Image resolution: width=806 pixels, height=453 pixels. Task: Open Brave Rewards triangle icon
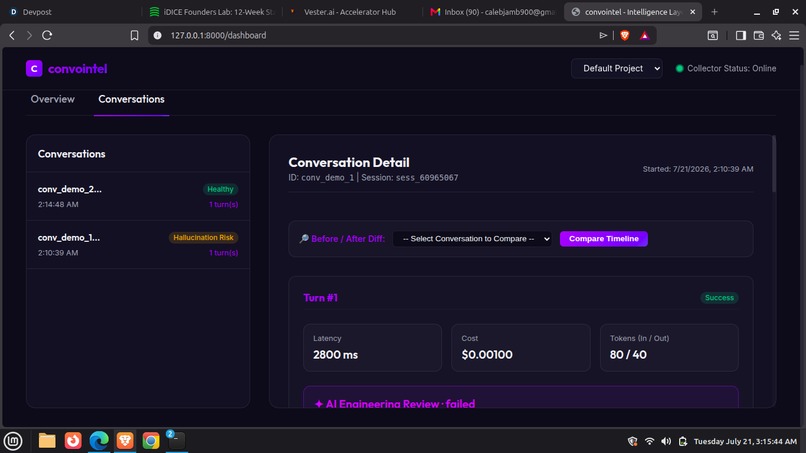[x=645, y=35]
